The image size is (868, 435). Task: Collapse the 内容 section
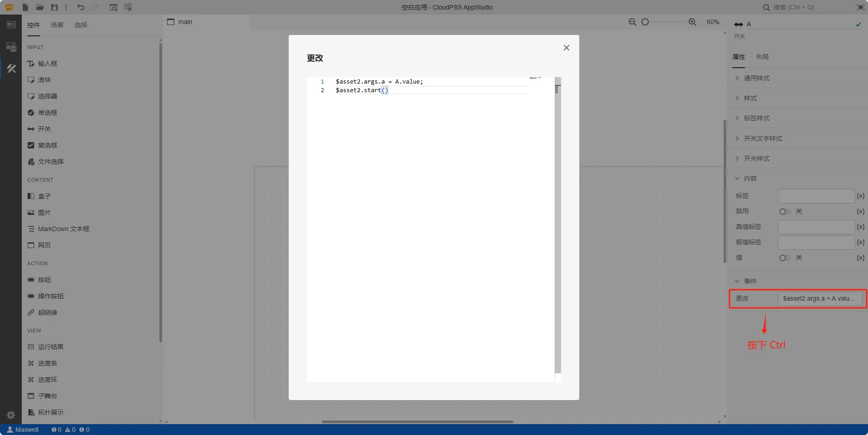(798, 178)
